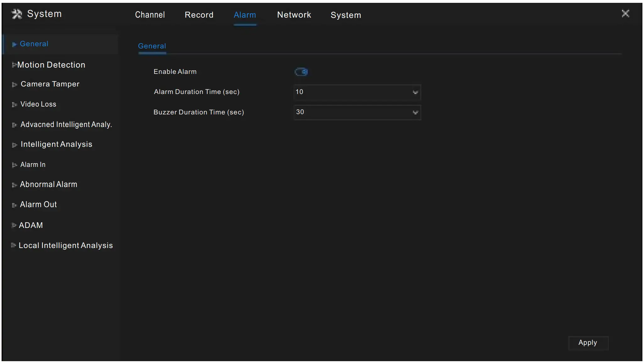Click arrow icon beside ADAM
Image resolution: width=644 pixels, height=364 pixels.
14,225
